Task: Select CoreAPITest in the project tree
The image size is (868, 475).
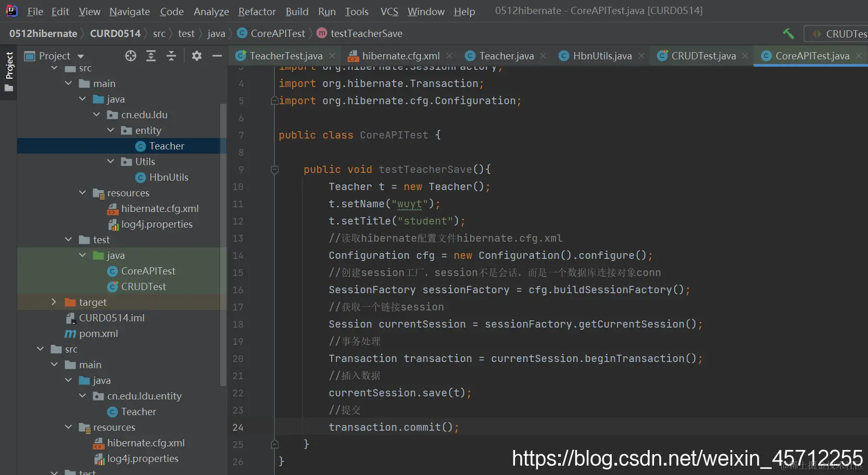Action: 148,271
